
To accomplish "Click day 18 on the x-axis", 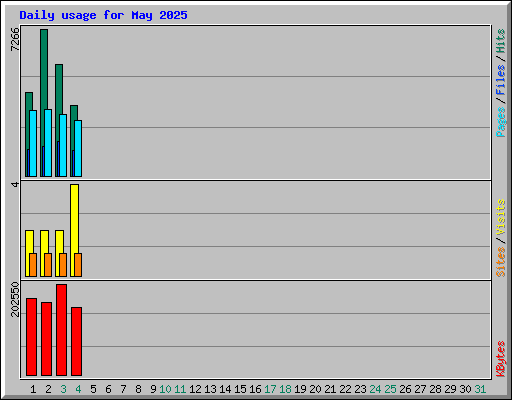I will 285,389.
